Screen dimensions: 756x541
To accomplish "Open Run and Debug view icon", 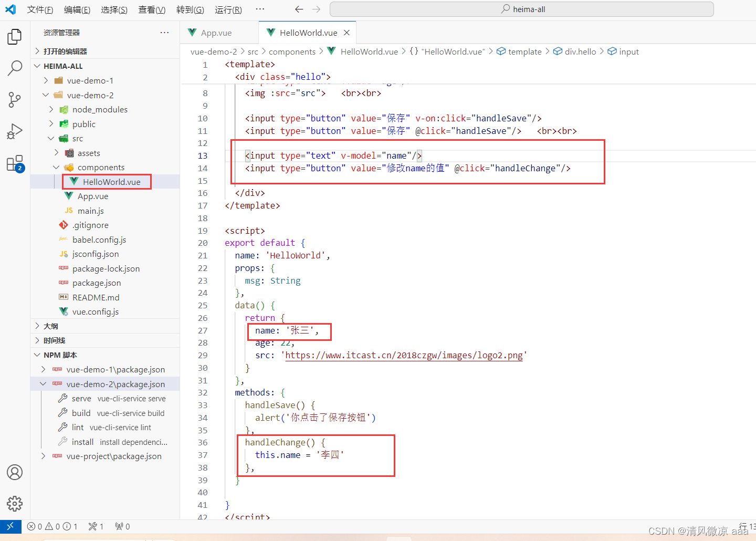I will click(15, 131).
